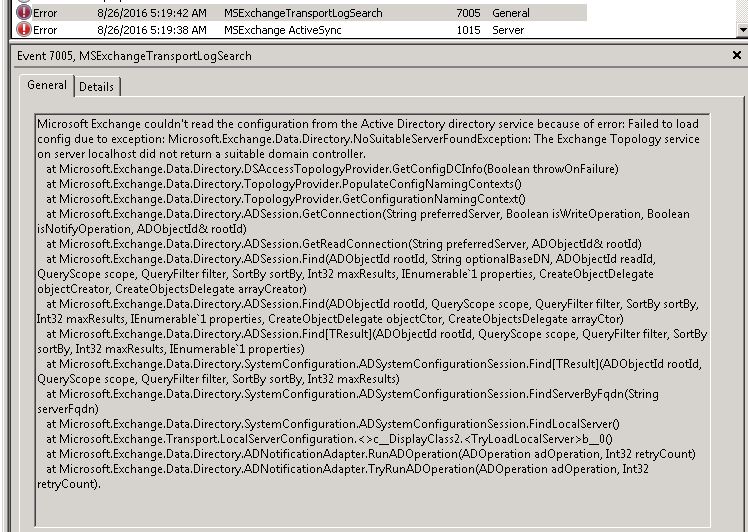This screenshot has height=532, width=748.
Task: Click the Event 7005 pane header title
Action: tap(134, 56)
